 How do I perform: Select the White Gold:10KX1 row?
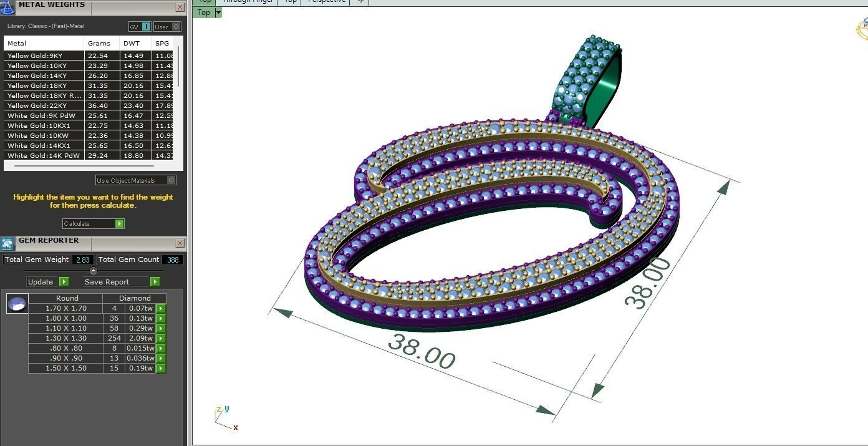point(89,125)
